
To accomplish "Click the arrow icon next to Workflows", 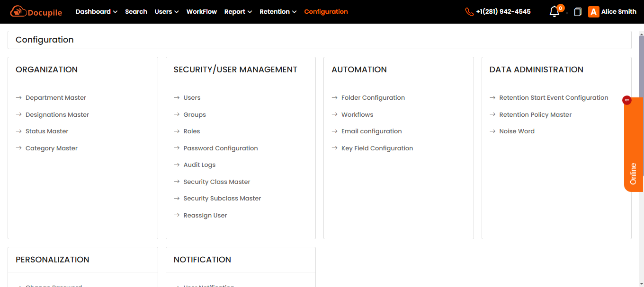I will 335,115.
